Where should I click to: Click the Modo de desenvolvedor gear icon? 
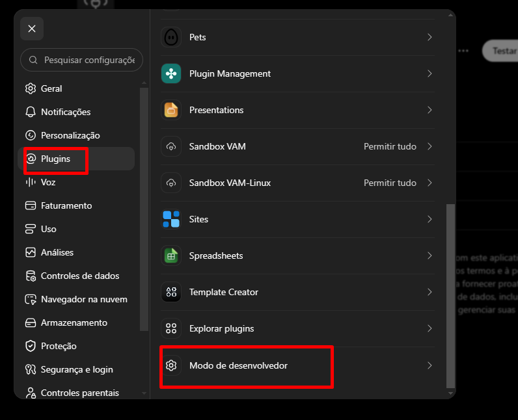[x=171, y=365]
